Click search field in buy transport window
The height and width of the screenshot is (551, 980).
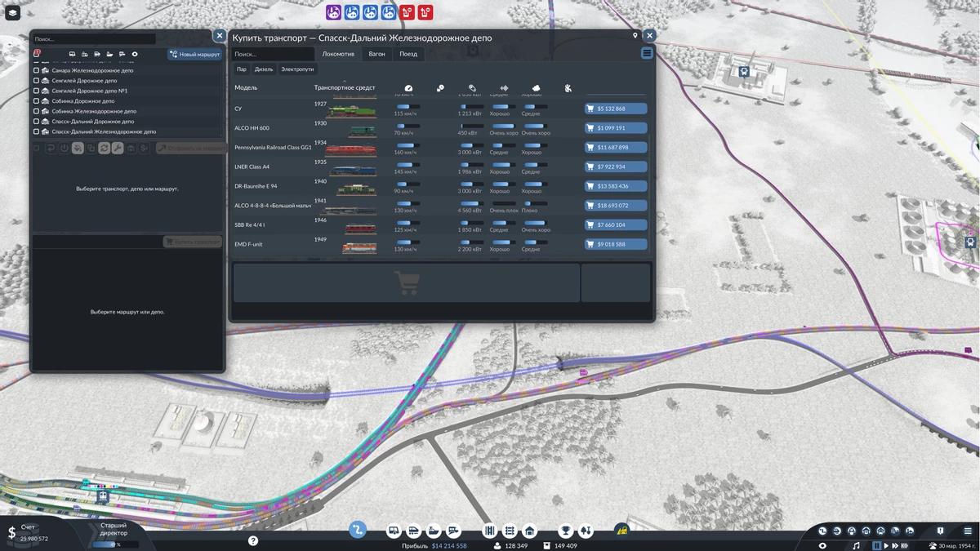(273, 54)
